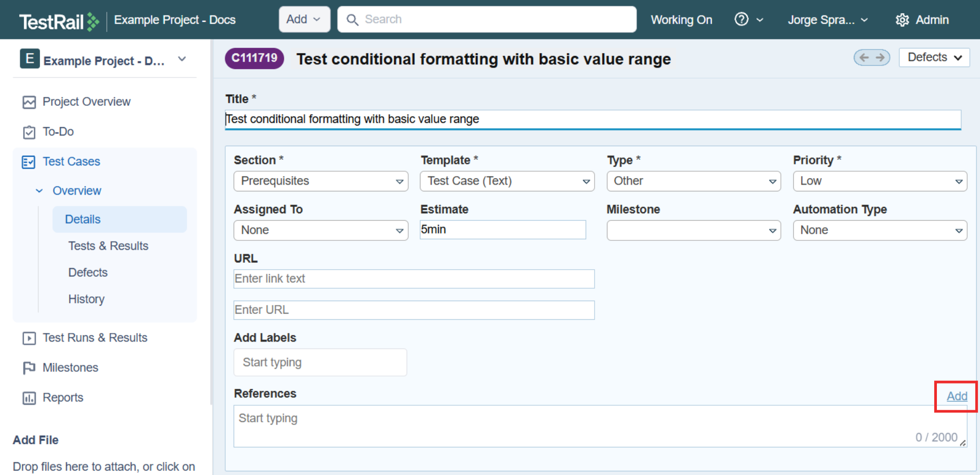980x475 pixels.
Task: Go to previous test case arrow
Action: (864, 57)
